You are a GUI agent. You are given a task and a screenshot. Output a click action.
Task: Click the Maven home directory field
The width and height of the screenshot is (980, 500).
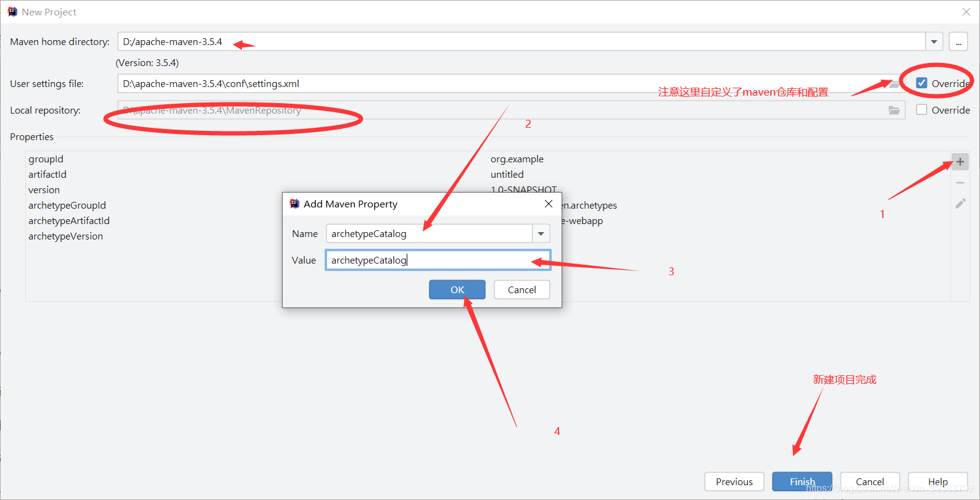521,42
